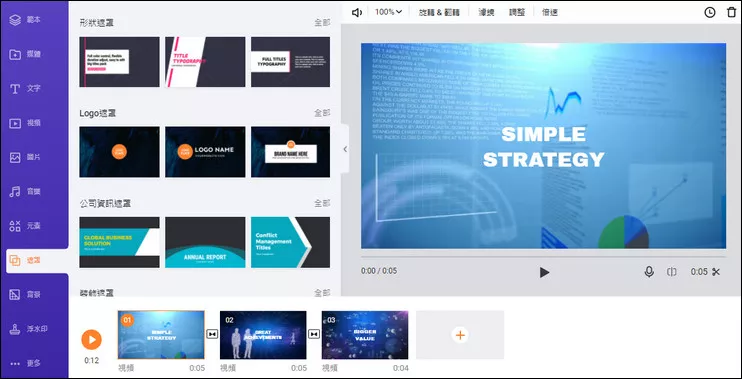Pick the 'GLOBAL BUSINESS SOLUTION' overlay
The image size is (742, 379).
(x=119, y=242)
